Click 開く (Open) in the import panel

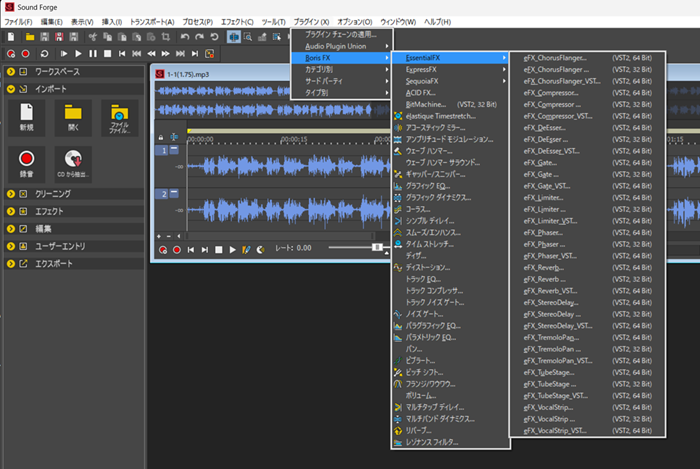(73, 118)
